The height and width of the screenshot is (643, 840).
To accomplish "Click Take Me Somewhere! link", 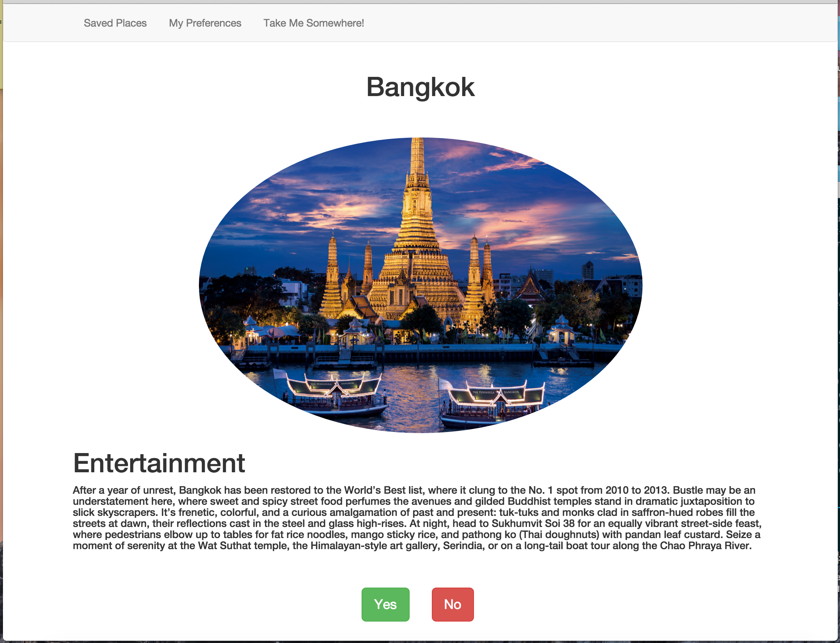I will pyautogui.click(x=313, y=23).
